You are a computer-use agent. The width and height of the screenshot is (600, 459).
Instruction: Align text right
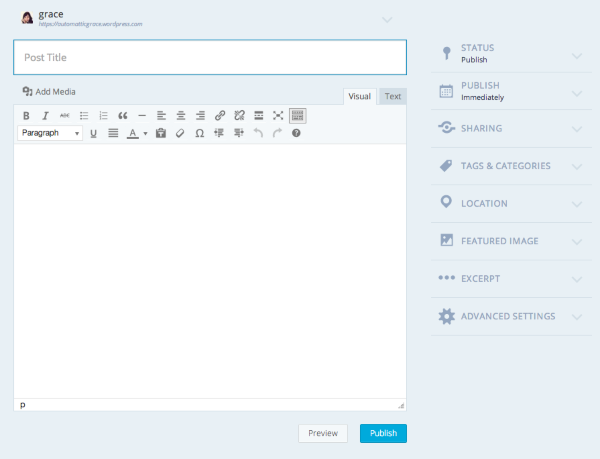(x=200, y=116)
